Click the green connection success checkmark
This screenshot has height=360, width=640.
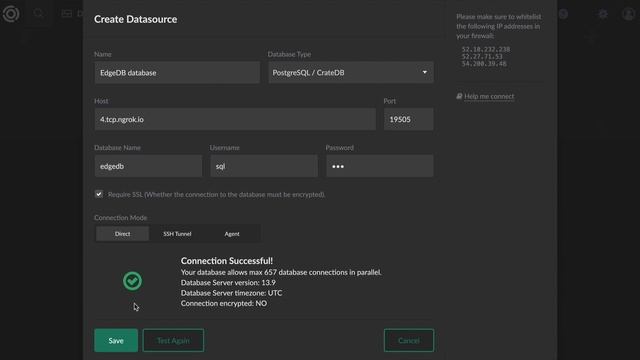click(x=132, y=281)
